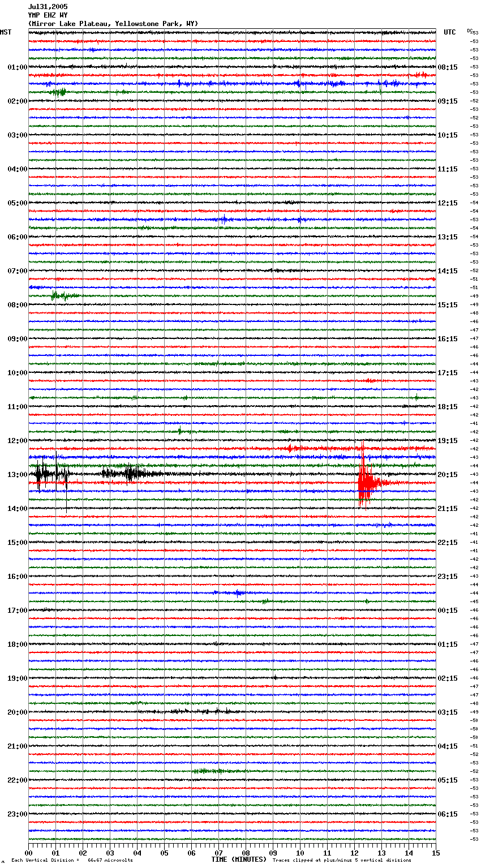481x868 pixels.
Task: Select the 22:00 MST time label
Action: point(18,780)
